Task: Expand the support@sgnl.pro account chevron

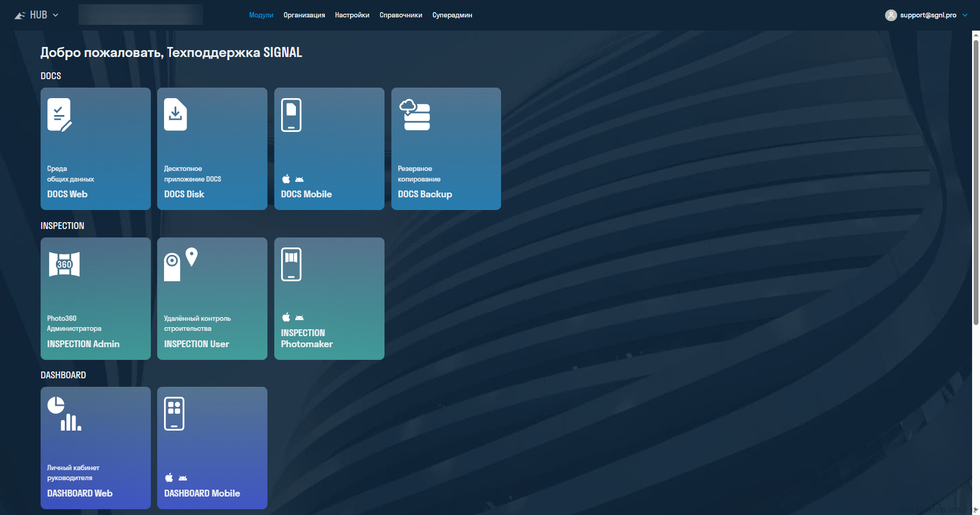Action: 965,15
